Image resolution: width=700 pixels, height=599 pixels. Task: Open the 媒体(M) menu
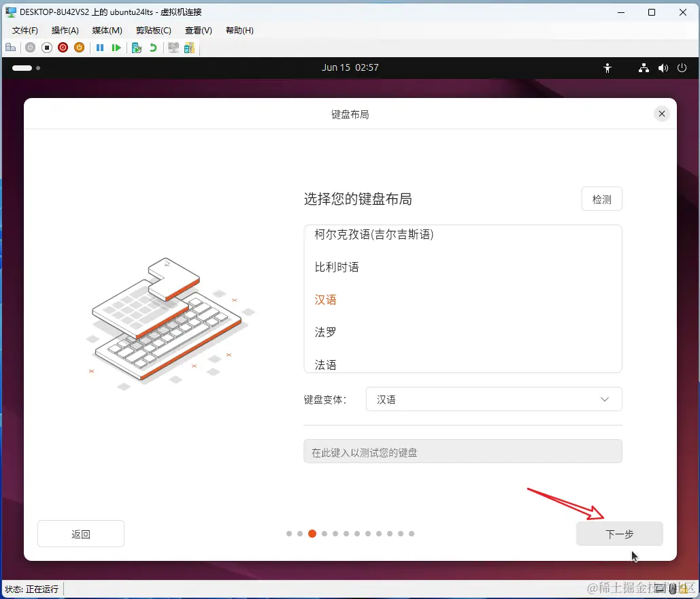[x=107, y=31]
